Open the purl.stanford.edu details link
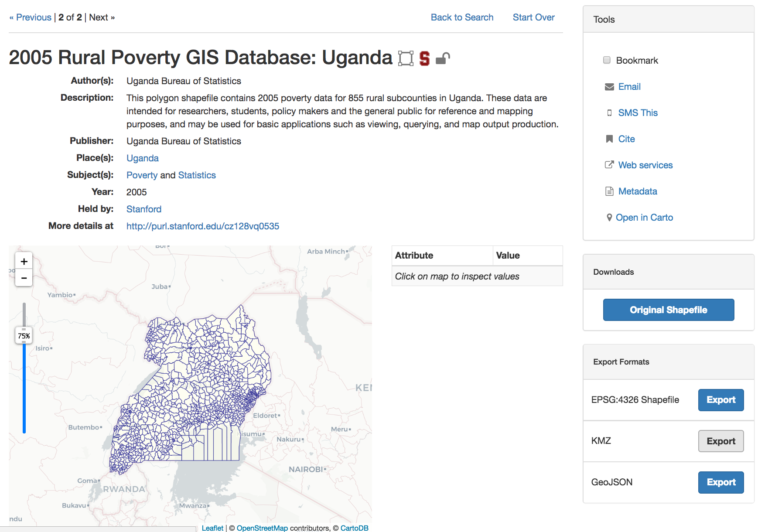758x532 pixels. (203, 226)
